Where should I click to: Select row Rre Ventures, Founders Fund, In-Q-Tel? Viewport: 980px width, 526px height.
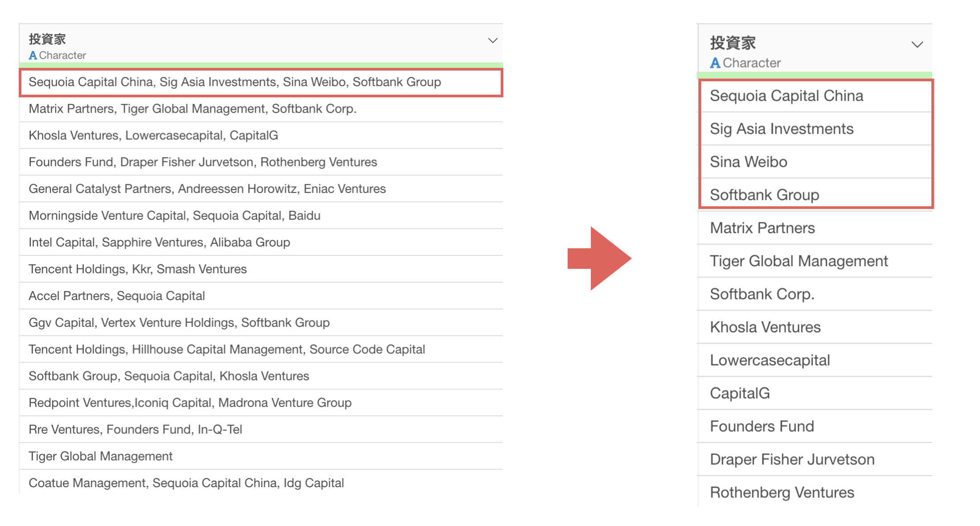(261, 430)
